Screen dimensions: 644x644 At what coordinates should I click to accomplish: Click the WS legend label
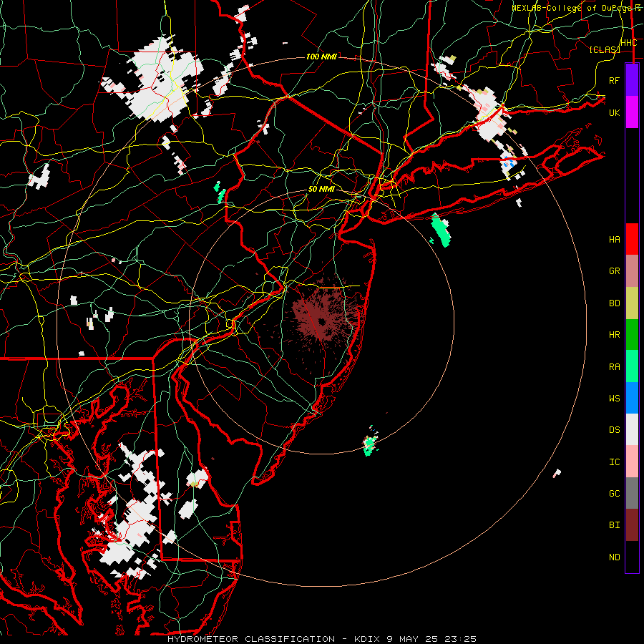pyautogui.click(x=615, y=399)
